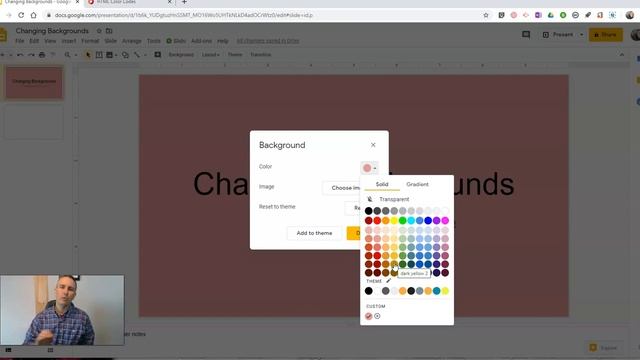Screen dimensions: 640x360
Task: Click the Line tool icon
Action: 137,55
